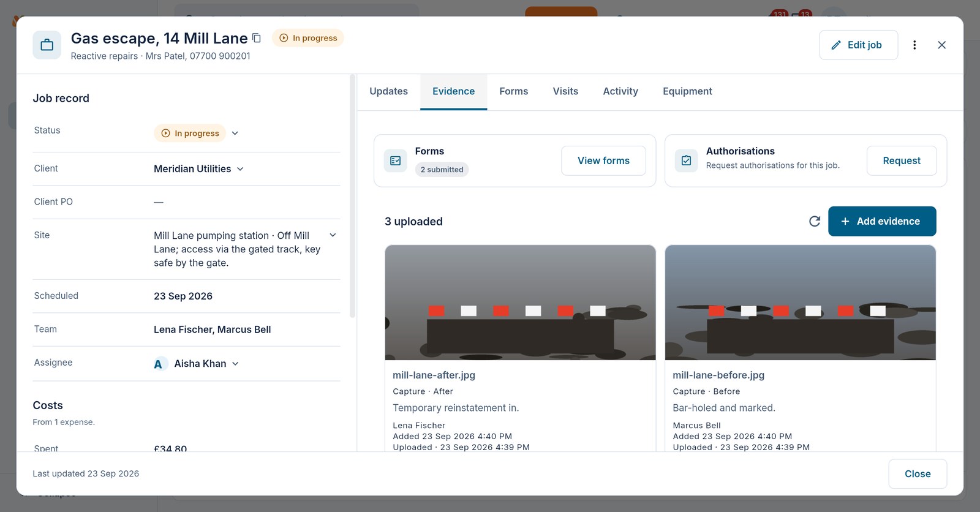Expand the Meridian Utilities client dropdown
The image size is (980, 512).
click(x=240, y=169)
